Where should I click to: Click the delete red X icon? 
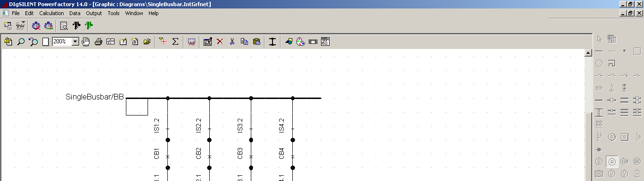pos(220,41)
